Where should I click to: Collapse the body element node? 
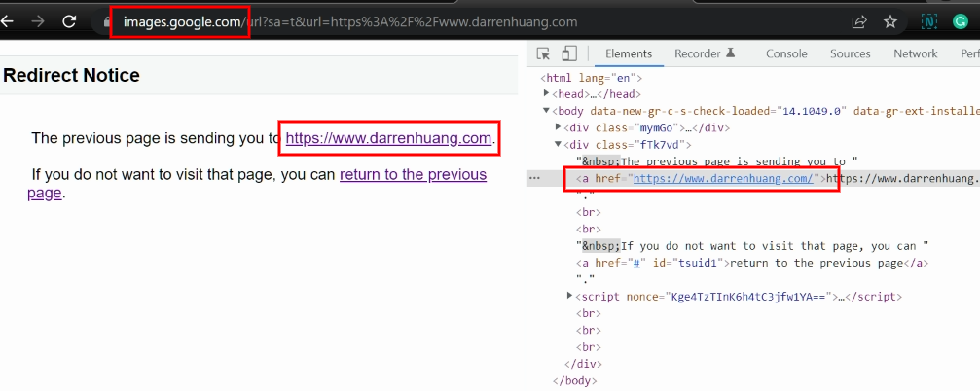click(x=546, y=111)
